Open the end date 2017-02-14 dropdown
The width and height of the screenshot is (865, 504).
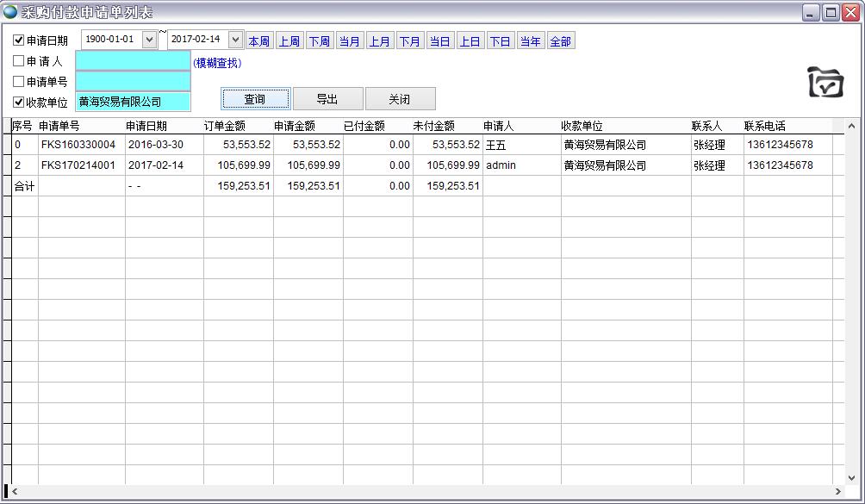[235, 40]
